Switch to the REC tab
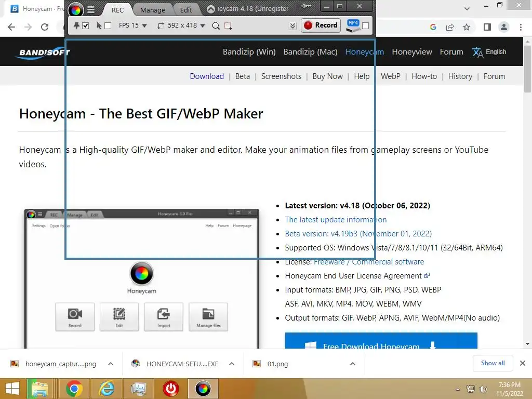The width and height of the screenshot is (532, 399). [x=118, y=10]
